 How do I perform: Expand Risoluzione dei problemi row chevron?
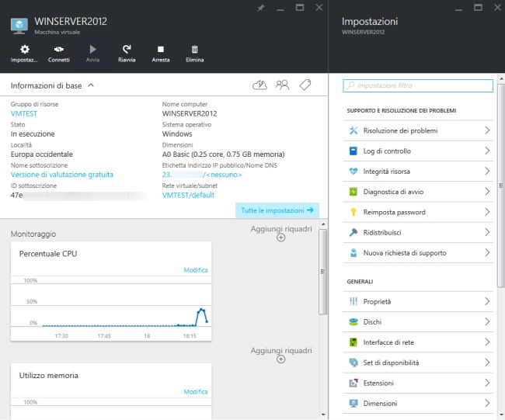[x=487, y=130]
